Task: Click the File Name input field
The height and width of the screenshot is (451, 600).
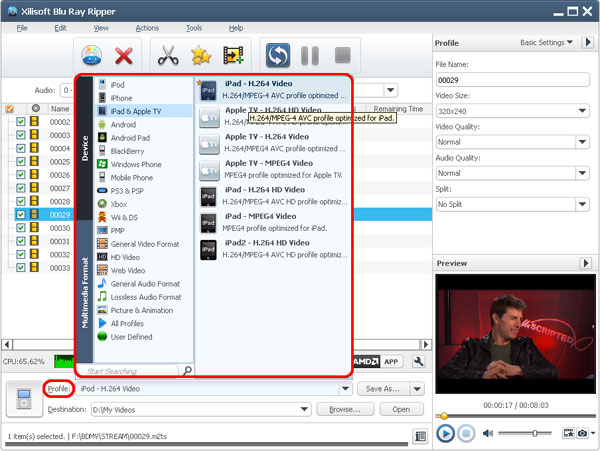Action: point(512,80)
